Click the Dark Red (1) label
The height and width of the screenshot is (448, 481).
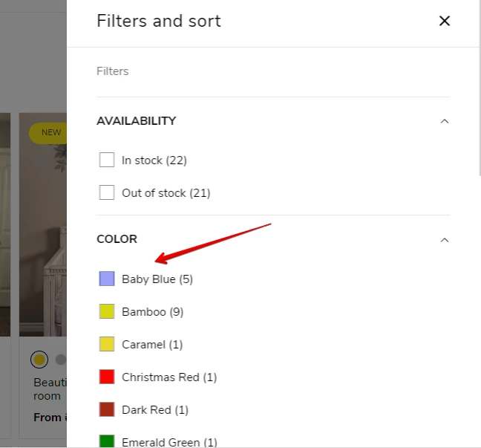pyautogui.click(x=155, y=410)
